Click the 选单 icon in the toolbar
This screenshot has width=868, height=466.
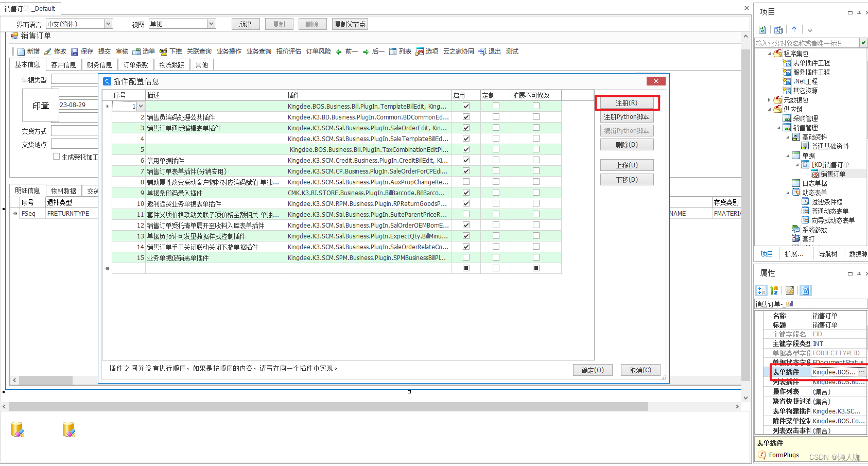(136, 51)
